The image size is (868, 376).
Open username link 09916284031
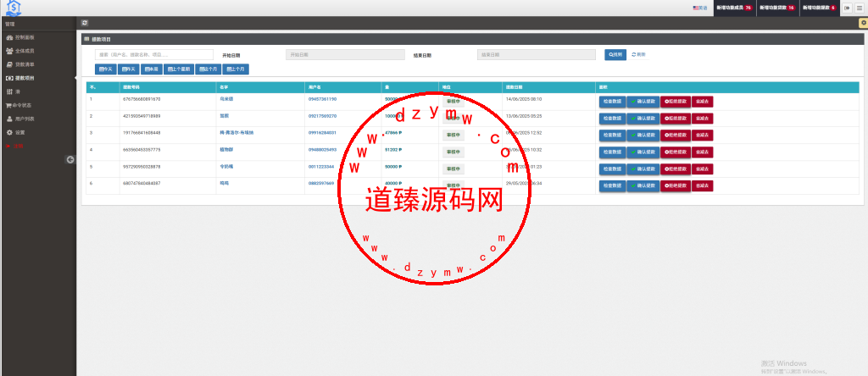point(322,133)
